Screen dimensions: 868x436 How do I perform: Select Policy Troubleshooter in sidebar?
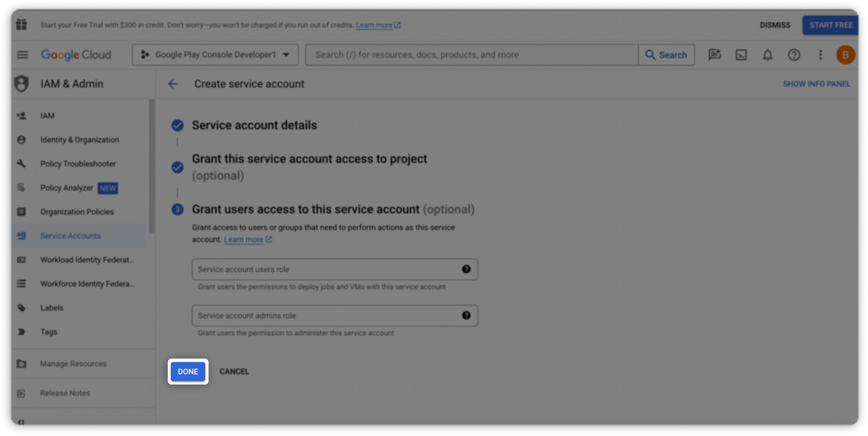pos(78,164)
